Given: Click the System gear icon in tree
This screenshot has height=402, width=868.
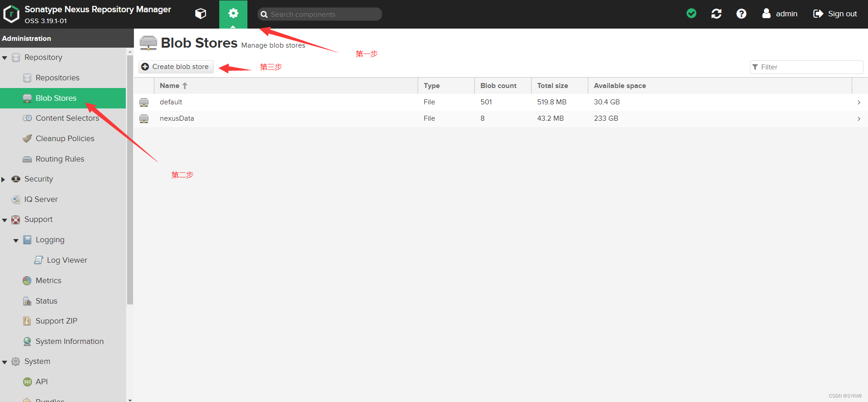Looking at the screenshot, I should (x=16, y=361).
